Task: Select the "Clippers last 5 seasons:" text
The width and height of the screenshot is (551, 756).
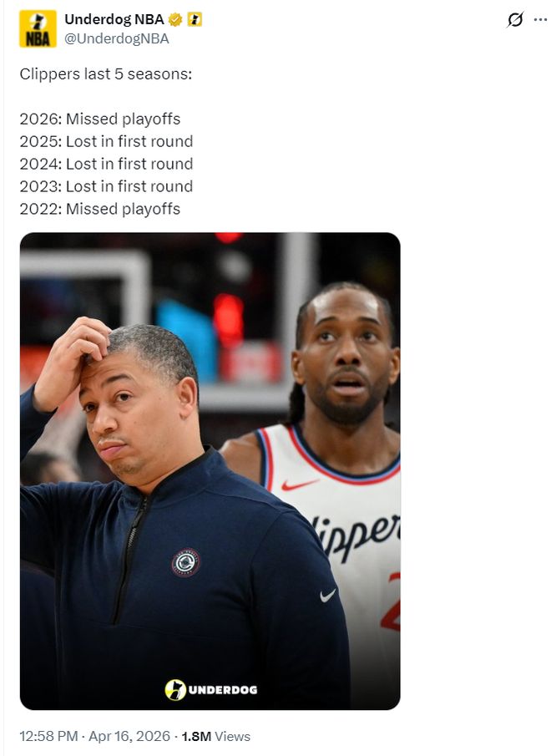Action: pos(106,74)
